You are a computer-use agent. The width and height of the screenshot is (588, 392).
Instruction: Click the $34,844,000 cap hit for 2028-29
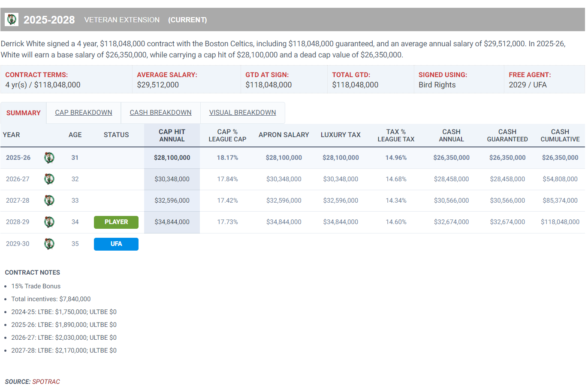[172, 222]
